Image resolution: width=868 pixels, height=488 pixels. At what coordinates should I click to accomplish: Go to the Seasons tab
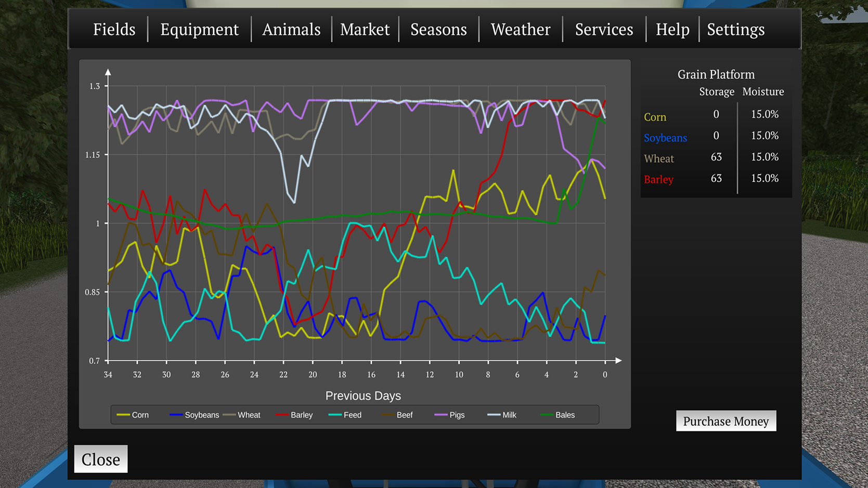438,30
